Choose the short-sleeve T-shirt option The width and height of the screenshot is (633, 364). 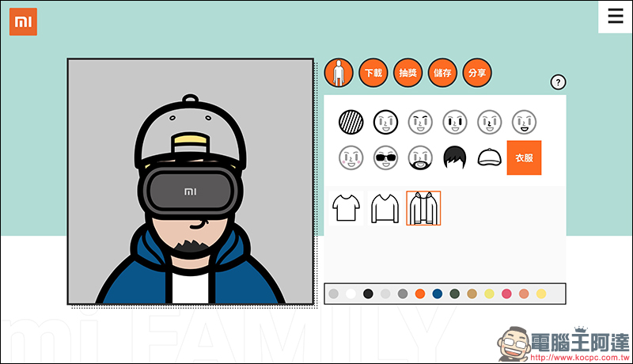(x=346, y=208)
